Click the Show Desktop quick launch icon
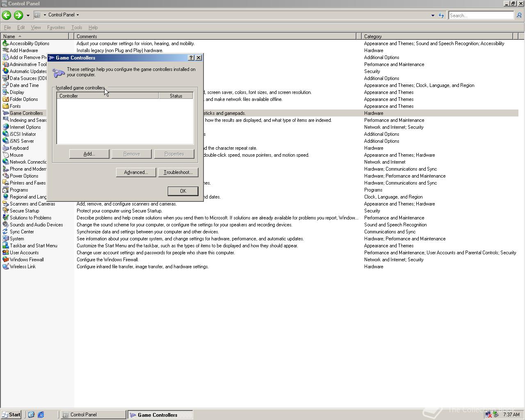Viewport: 525px width, 420px height. pyautogui.click(x=31, y=415)
